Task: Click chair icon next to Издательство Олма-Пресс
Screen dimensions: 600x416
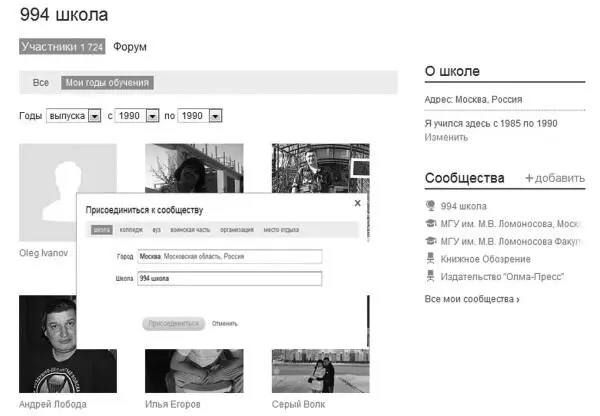Action: pos(430,276)
